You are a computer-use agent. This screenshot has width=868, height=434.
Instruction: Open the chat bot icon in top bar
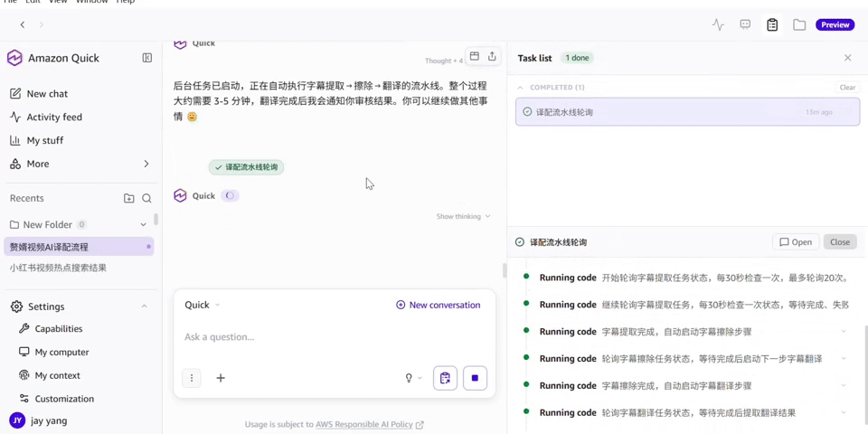(745, 24)
